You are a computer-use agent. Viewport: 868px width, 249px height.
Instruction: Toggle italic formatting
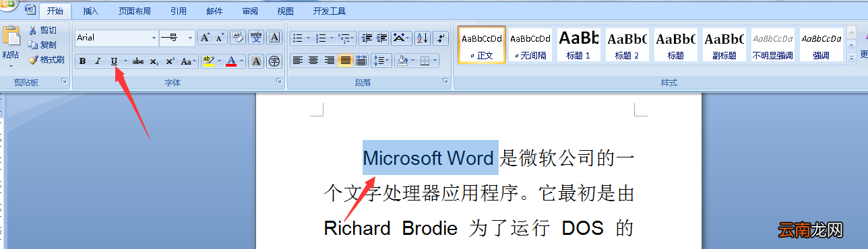[x=98, y=61]
